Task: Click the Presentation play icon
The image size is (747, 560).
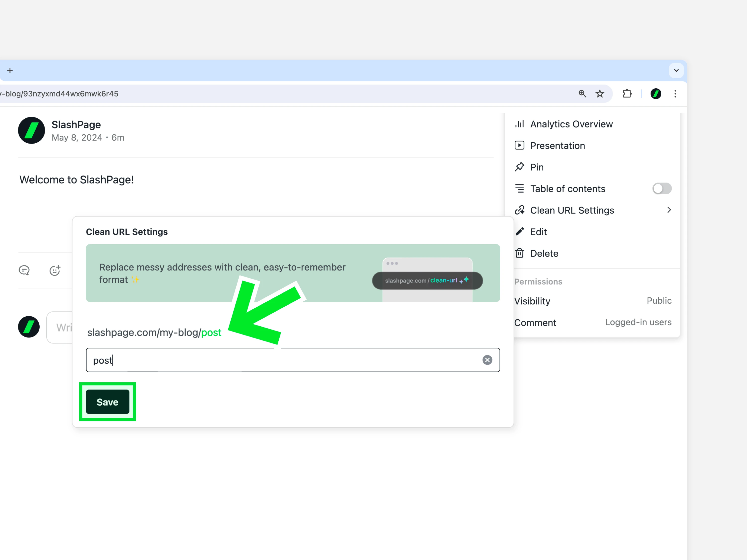Action: [x=519, y=145]
